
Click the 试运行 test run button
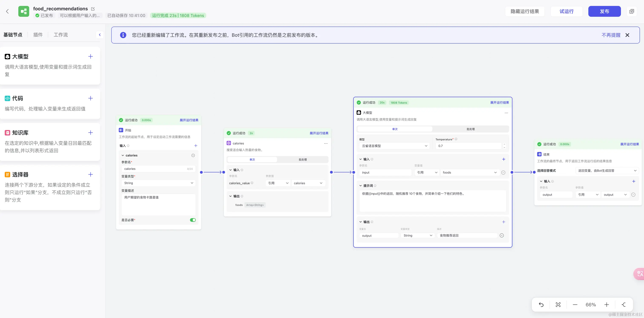coord(566,11)
